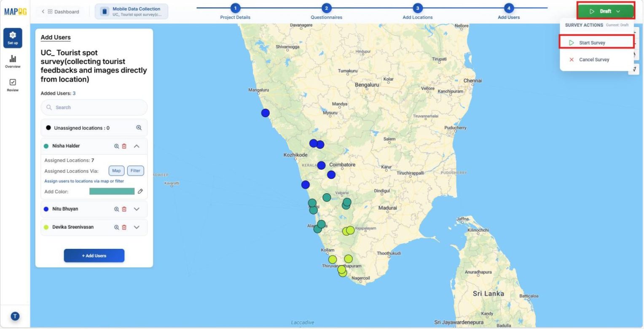Delete user Nitu Bhuyan
The width and height of the screenshot is (644, 329).
(124, 209)
